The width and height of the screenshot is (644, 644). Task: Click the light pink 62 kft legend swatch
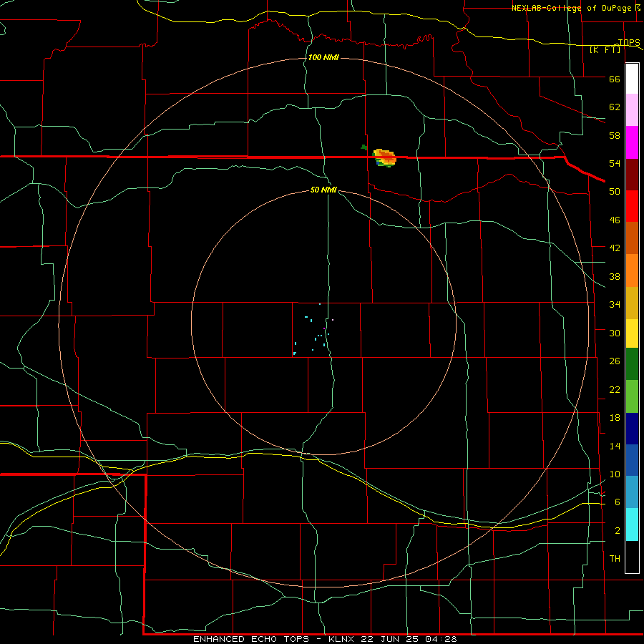pos(632,109)
